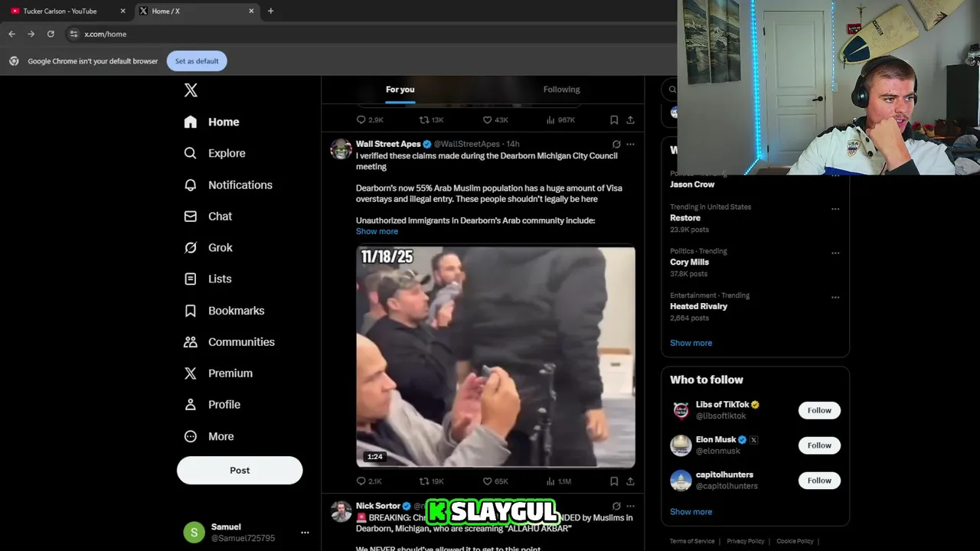Reply to the Wall Street Apes post
Viewport: 980px width, 551px height.
[x=369, y=481]
